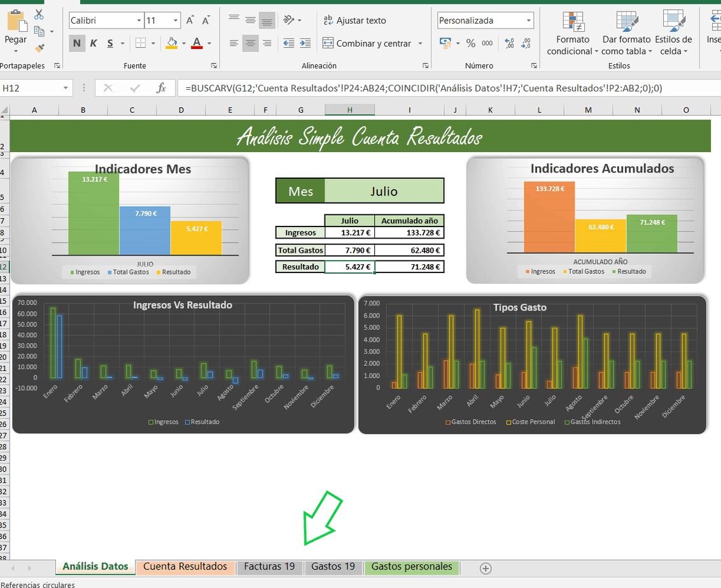Align text to bottom
This screenshot has width=721, height=588.
267,20
